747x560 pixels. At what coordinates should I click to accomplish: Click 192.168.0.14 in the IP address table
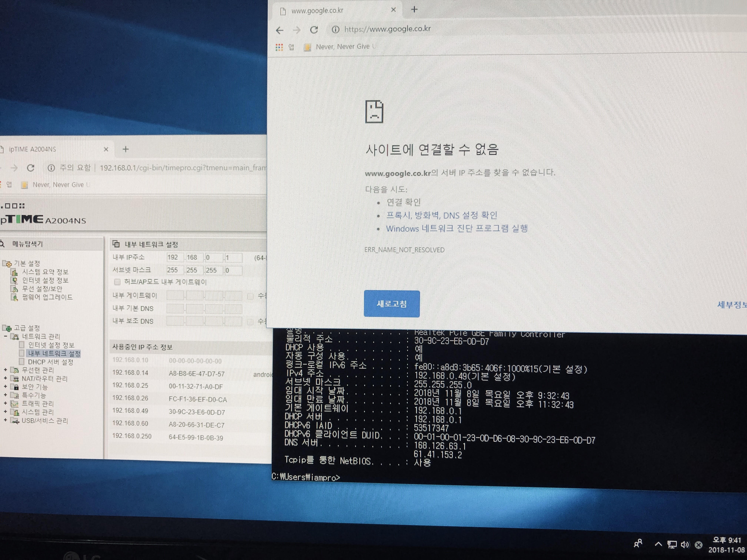pos(130,373)
